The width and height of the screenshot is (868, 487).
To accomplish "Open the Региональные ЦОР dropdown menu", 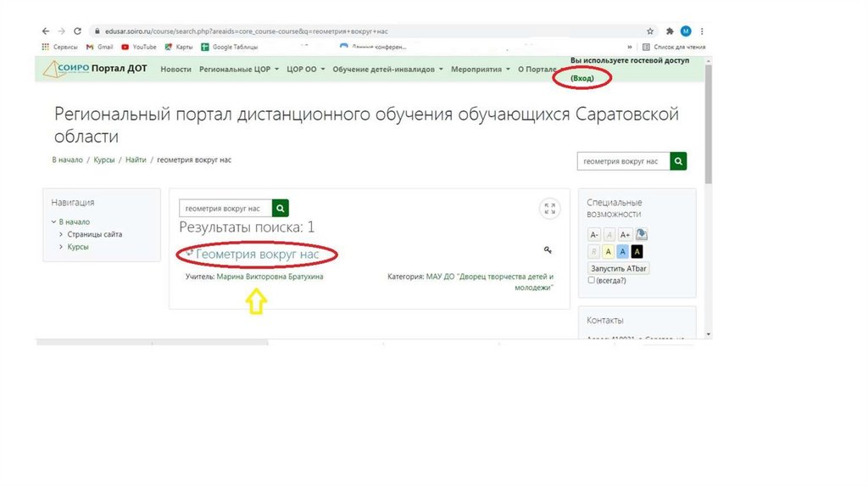I will click(238, 70).
